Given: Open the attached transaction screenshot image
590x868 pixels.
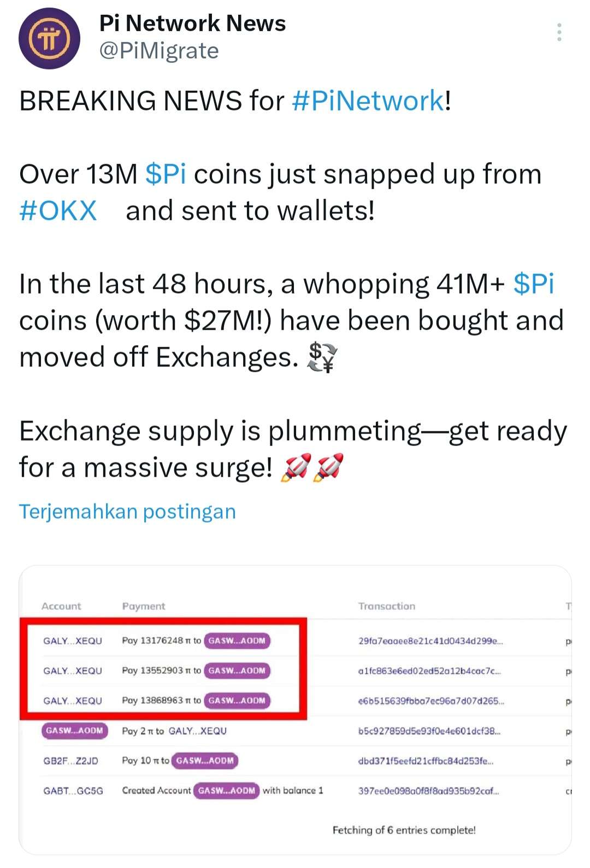Looking at the screenshot, I should click(x=295, y=709).
